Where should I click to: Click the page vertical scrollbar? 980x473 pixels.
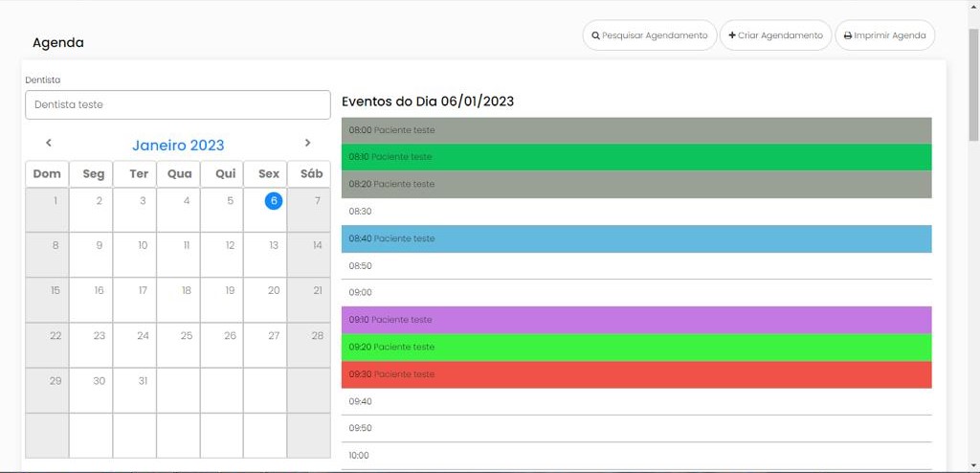click(x=973, y=86)
